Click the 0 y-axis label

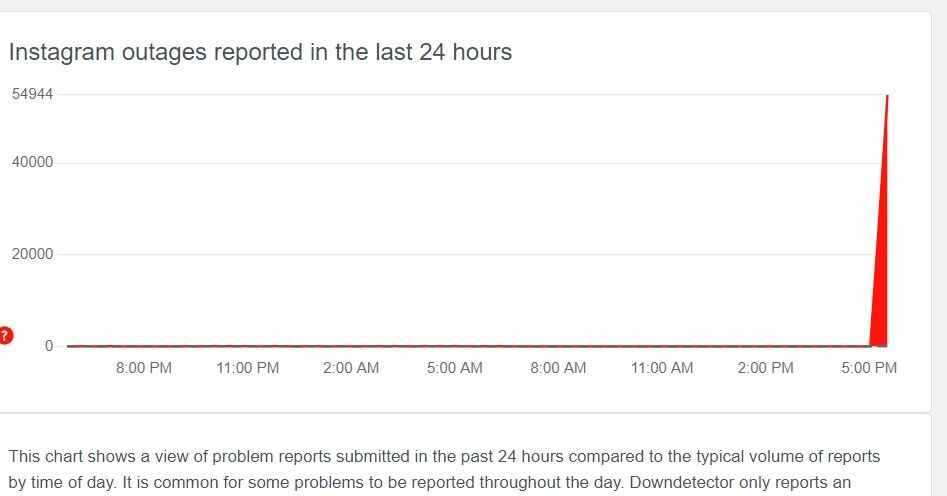[x=49, y=346]
